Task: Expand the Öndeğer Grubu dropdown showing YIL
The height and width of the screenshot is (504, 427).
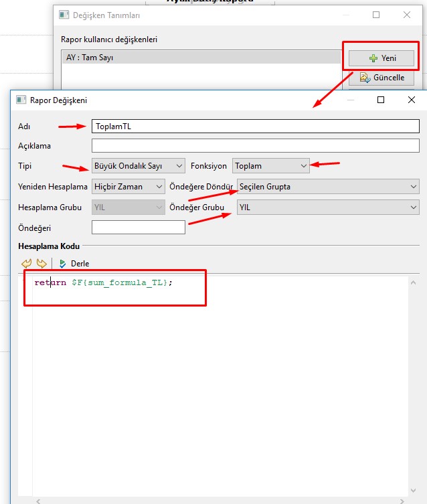Action: [328, 207]
